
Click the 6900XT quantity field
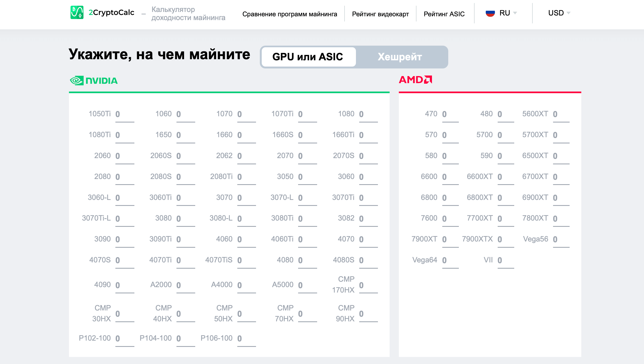(x=561, y=198)
